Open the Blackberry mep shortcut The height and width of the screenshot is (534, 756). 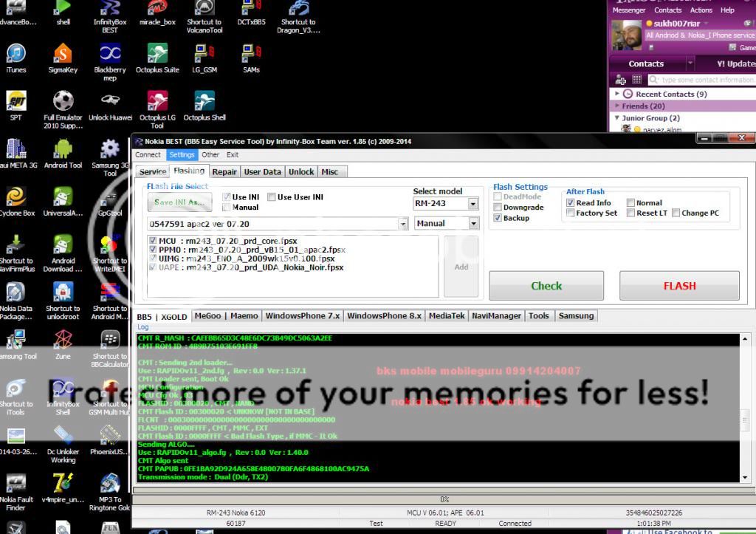click(110, 62)
